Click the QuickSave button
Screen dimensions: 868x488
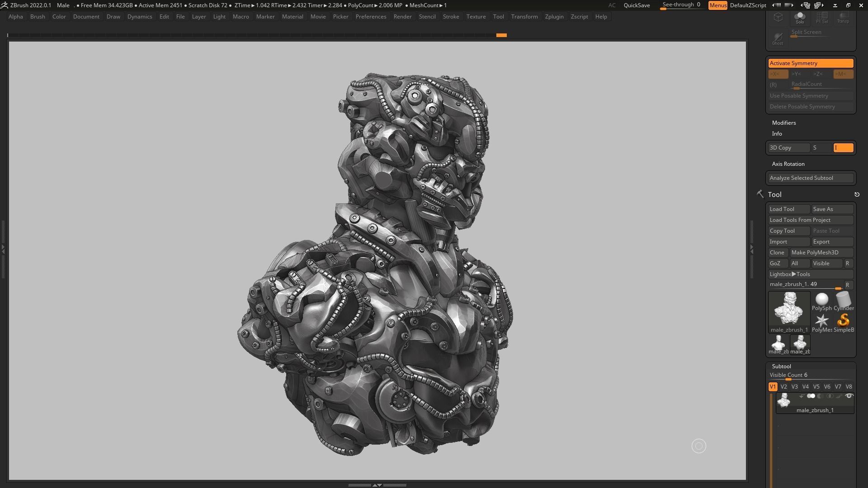(x=637, y=5)
